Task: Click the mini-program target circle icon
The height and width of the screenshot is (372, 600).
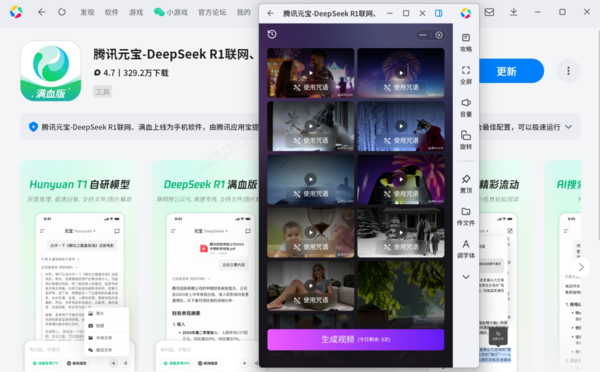Action: pyautogui.click(x=439, y=35)
